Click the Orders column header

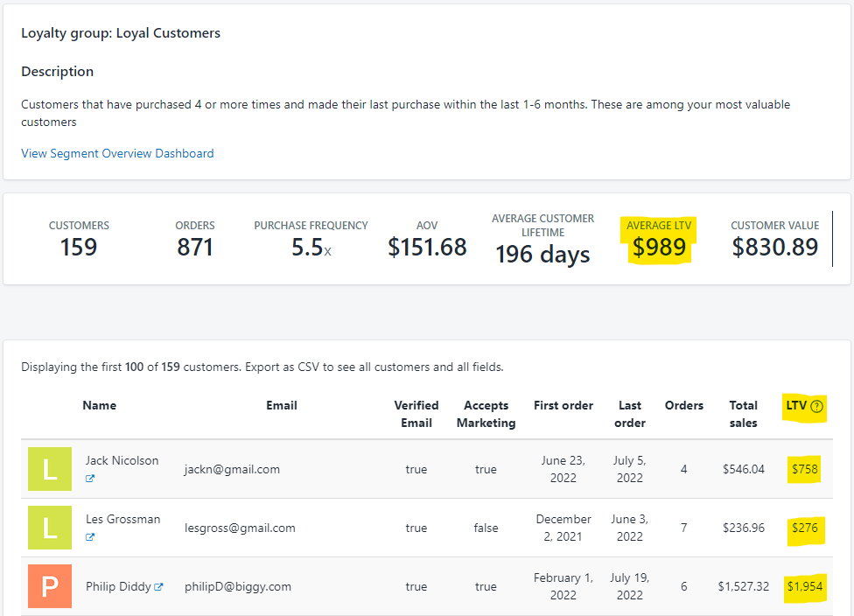(684, 405)
